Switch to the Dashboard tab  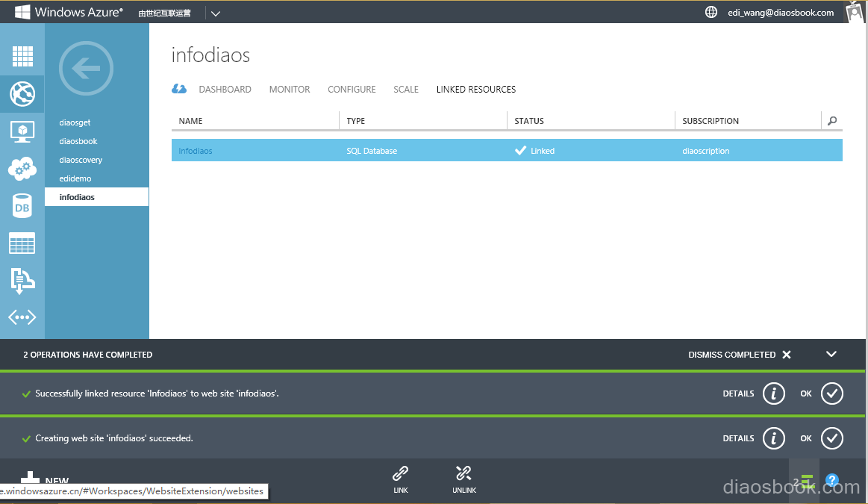[x=225, y=90]
